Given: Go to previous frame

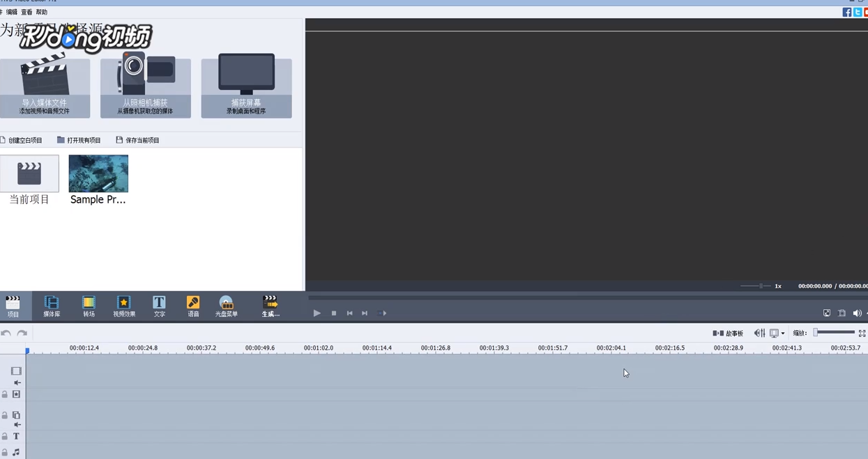Looking at the screenshot, I should point(349,313).
